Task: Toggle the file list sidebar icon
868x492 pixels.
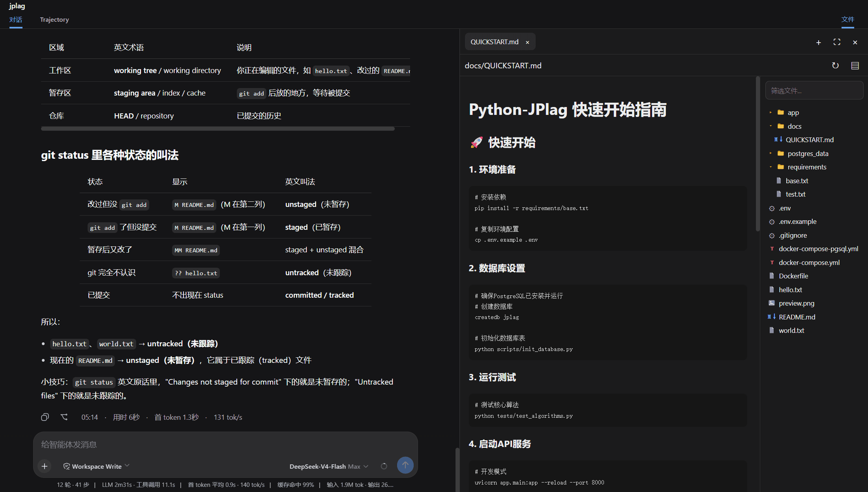Action: pos(855,66)
